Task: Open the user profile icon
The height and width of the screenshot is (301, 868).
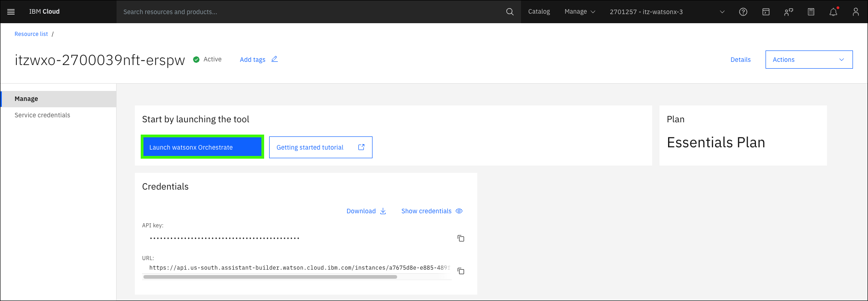Action: pos(855,12)
